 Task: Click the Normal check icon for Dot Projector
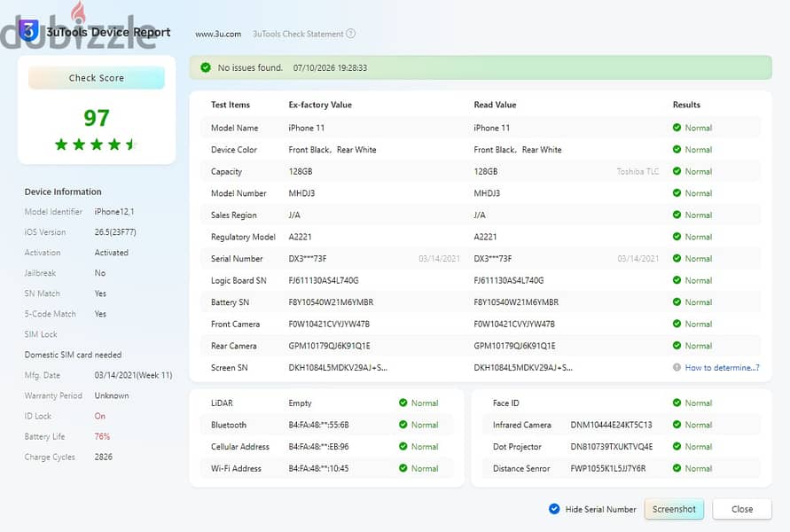click(x=677, y=446)
